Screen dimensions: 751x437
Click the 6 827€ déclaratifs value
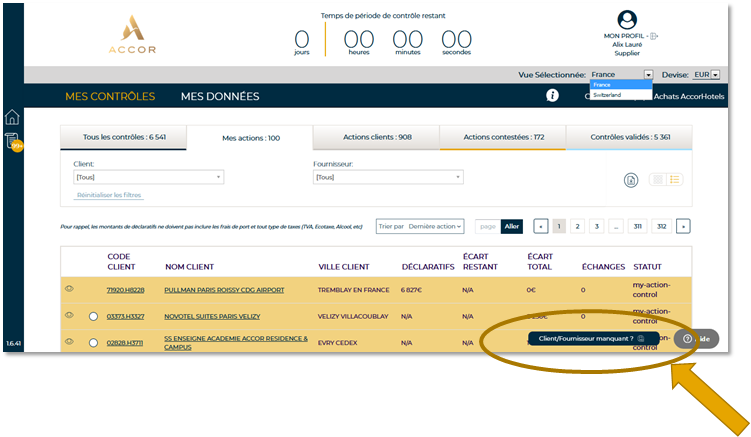411,290
